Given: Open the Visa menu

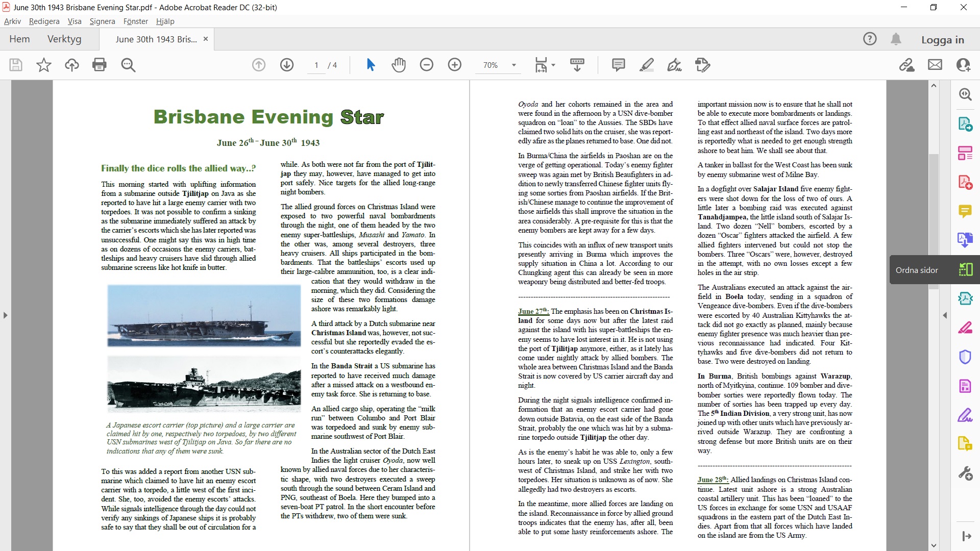Looking at the screenshot, I should (75, 21).
